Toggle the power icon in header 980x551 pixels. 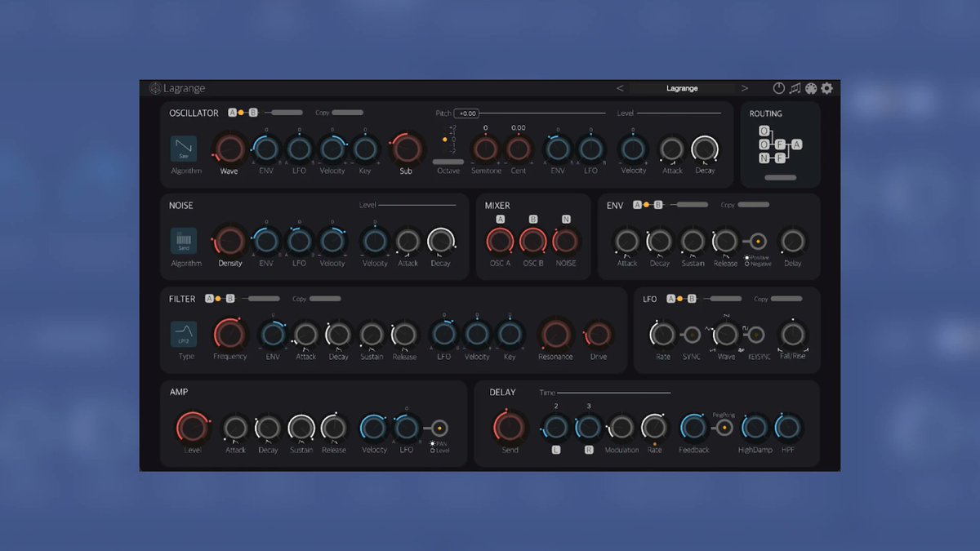(x=778, y=88)
